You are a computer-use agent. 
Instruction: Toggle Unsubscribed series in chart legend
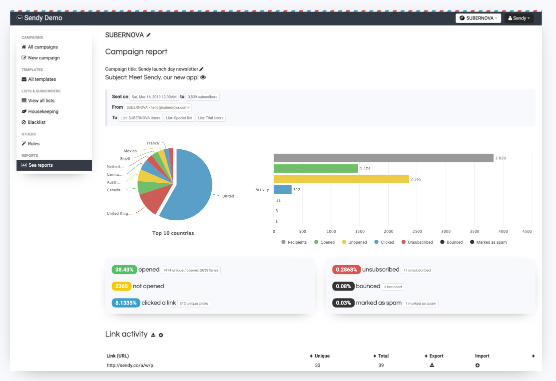pos(417,242)
